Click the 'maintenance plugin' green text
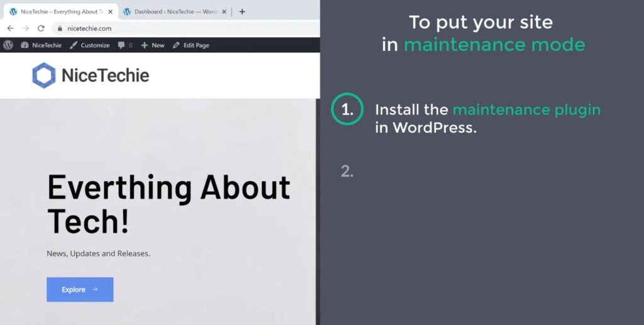The height and width of the screenshot is (325, 644). coord(526,110)
